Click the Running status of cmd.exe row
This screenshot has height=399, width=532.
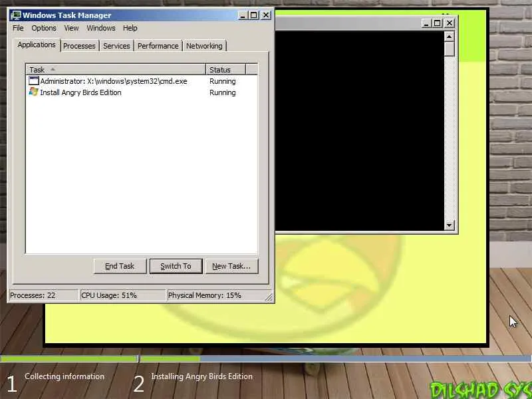coord(223,81)
